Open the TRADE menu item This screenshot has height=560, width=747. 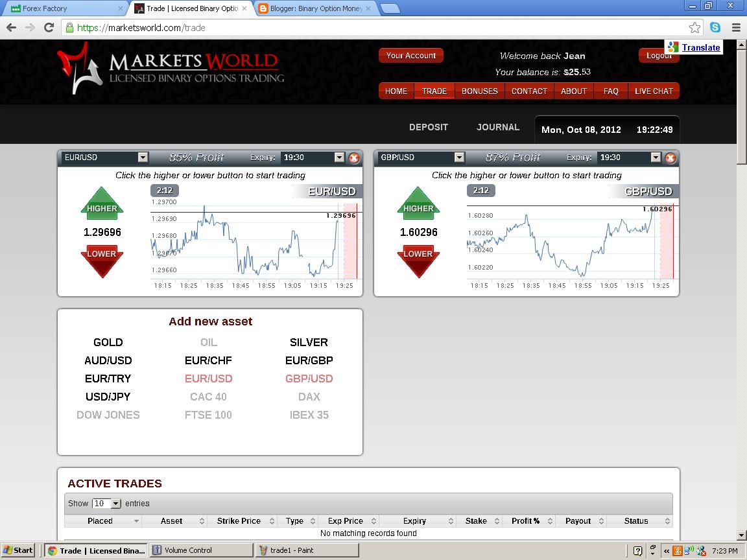[434, 91]
